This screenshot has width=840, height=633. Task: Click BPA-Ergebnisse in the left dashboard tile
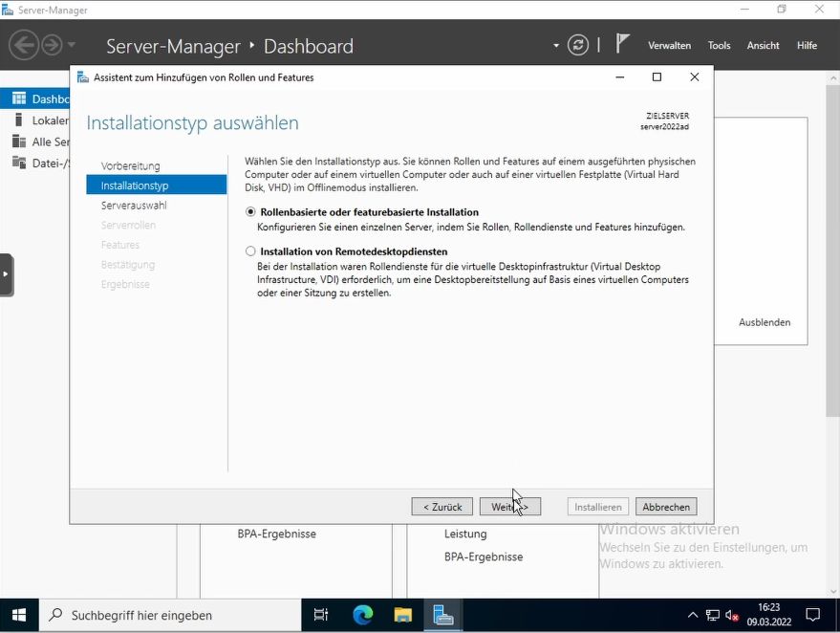click(x=276, y=534)
